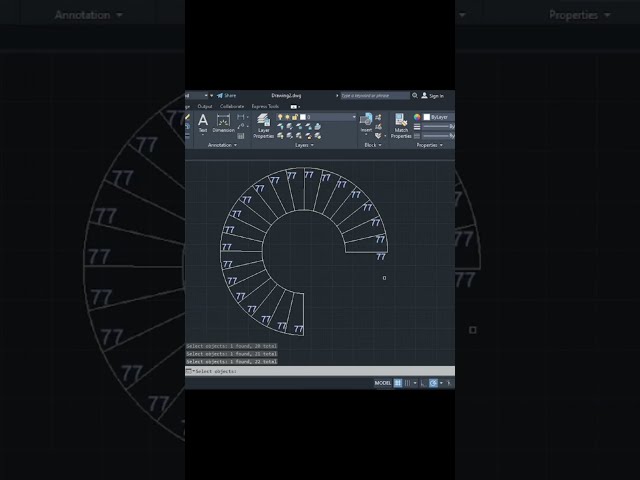Click the layer Lock tool icon
The image size is (640, 480).
click(309, 126)
